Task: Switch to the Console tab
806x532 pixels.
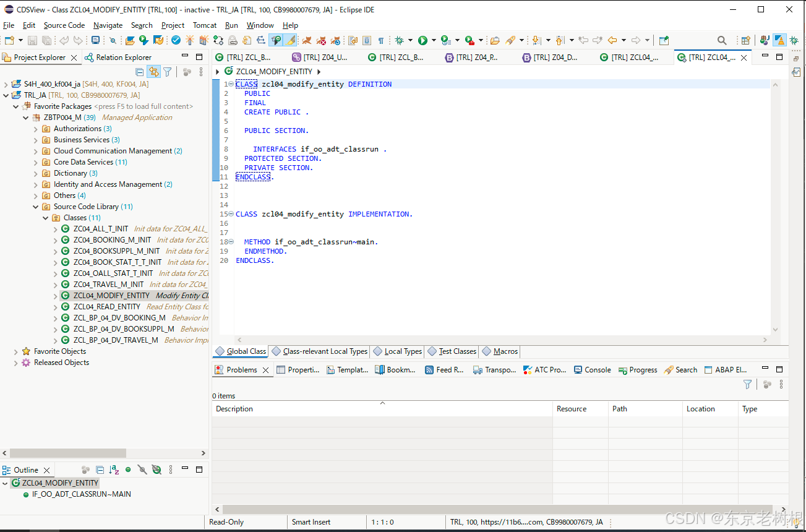Action: 592,370
